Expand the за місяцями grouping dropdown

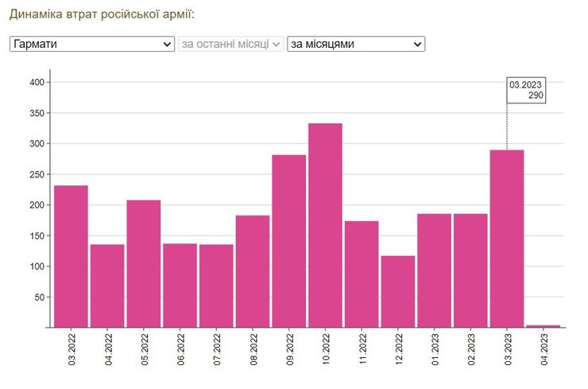[x=355, y=45]
